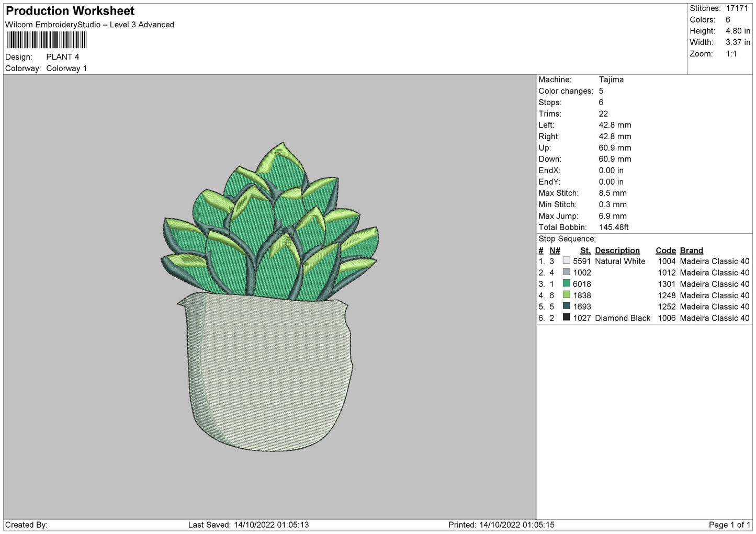Click Madeira Classic 40 in row 6
This screenshot has width=756, height=534.
coord(715,318)
